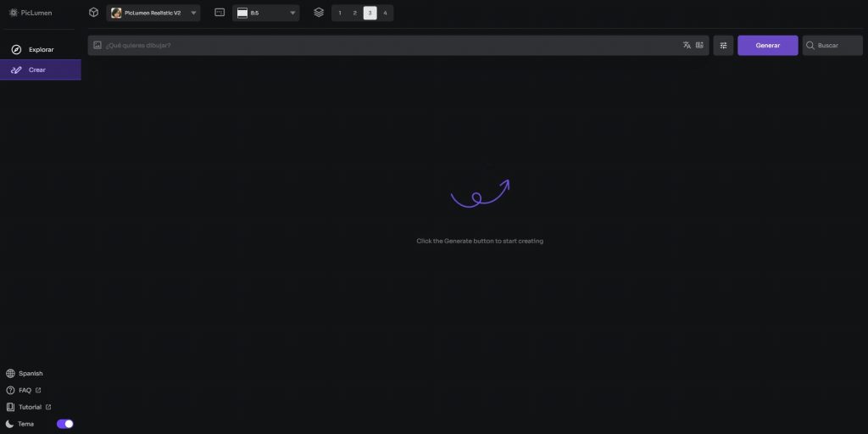The width and height of the screenshot is (868, 434).
Task: Select the Crear sidebar item
Action: [41, 70]
